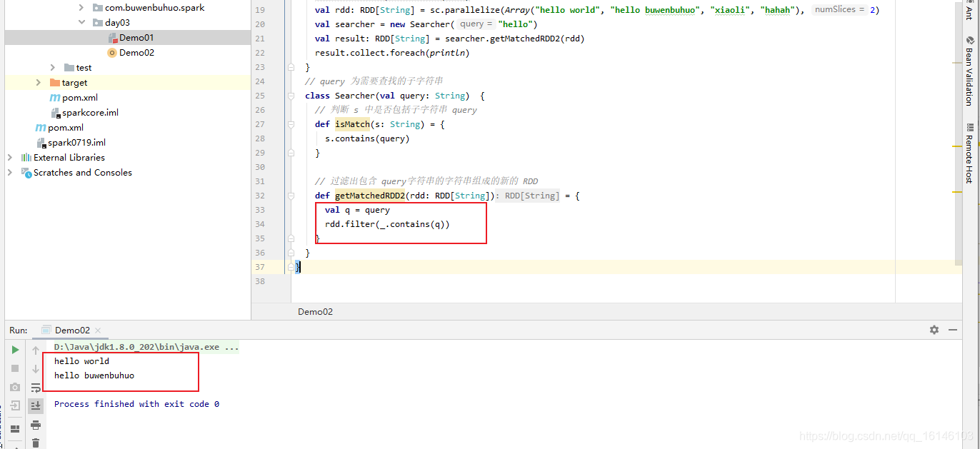Fold the isMatch method at line 27
980x449 pixels.
pyautogui.click(x=291, y=124)
